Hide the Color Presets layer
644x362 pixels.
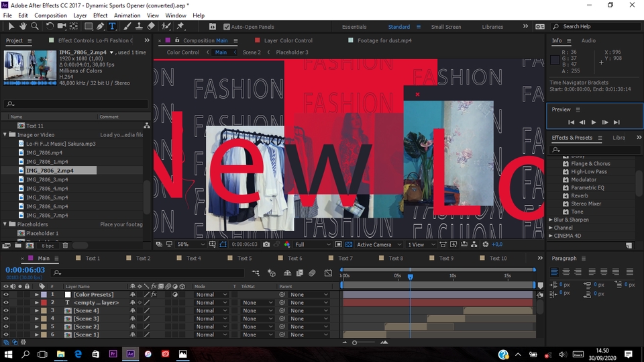click(6, 295)
